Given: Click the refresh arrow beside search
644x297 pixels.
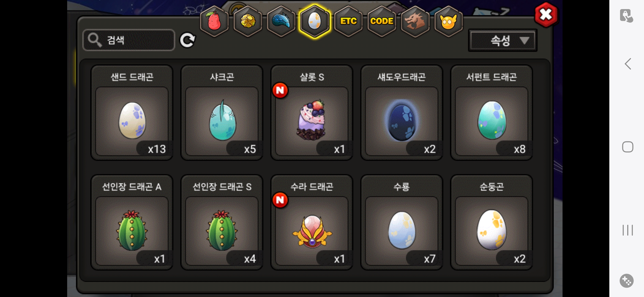Looking at the screenshot, I should click(x=187, y=40).
